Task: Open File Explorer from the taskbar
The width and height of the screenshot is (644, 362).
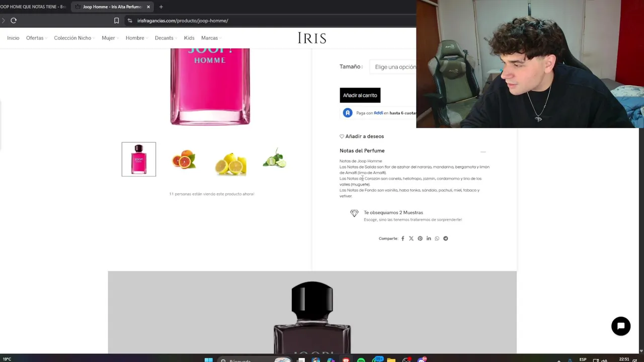Action: 391,359
